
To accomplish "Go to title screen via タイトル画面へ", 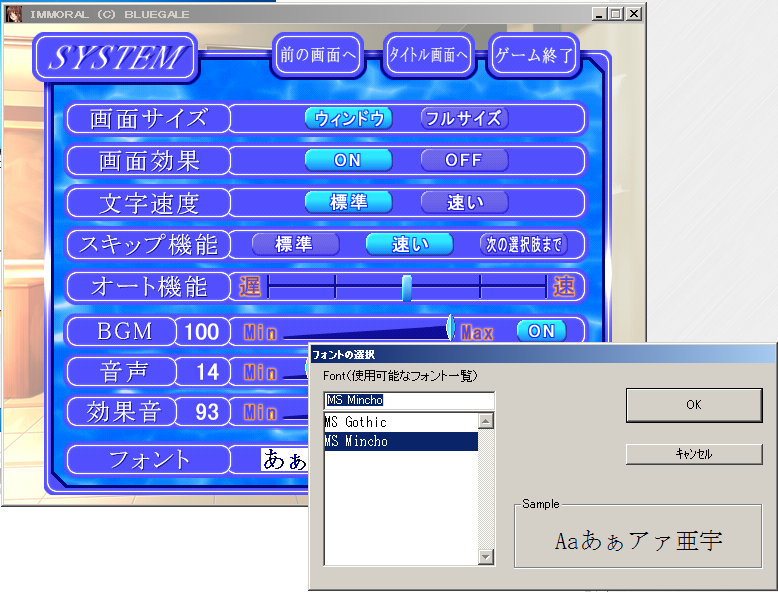I will (x=428, y=55).
